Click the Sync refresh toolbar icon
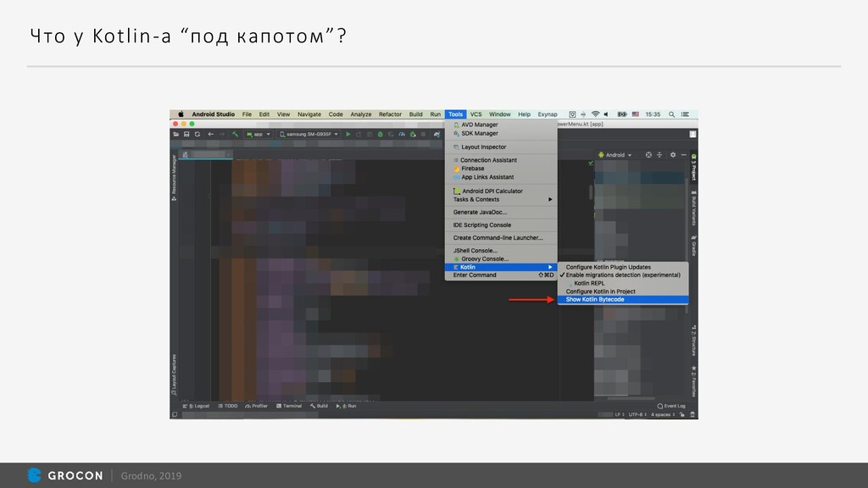Viewport: 868px width, 488px height. [x=197, y=135]
